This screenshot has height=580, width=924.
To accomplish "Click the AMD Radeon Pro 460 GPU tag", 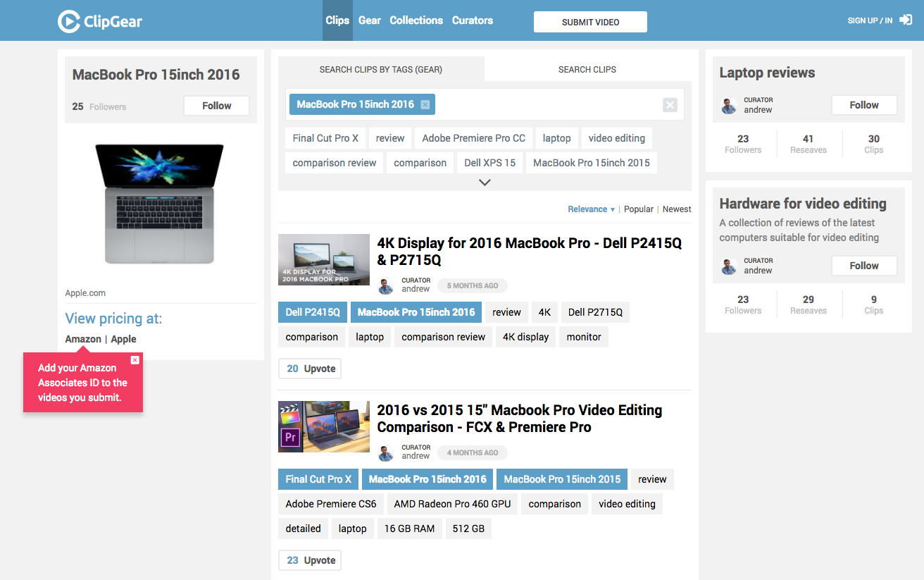I will [452, 504].
